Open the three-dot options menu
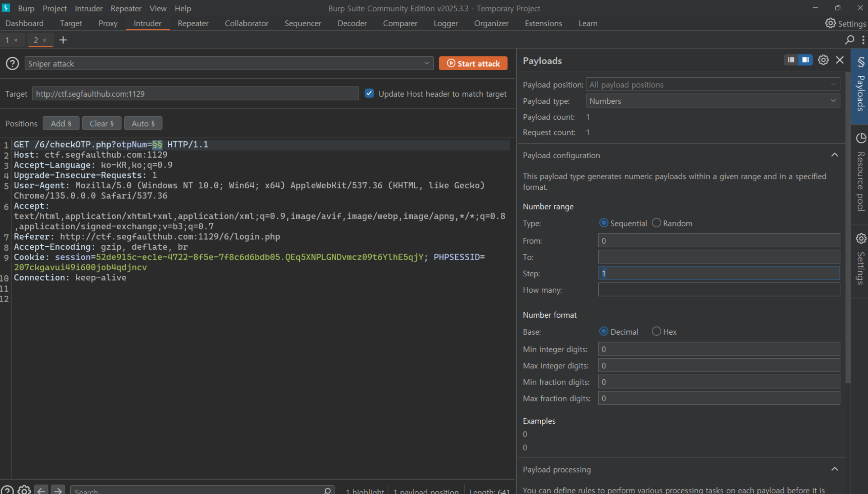This screenshot has height=494, width=868. pos(863,40)
